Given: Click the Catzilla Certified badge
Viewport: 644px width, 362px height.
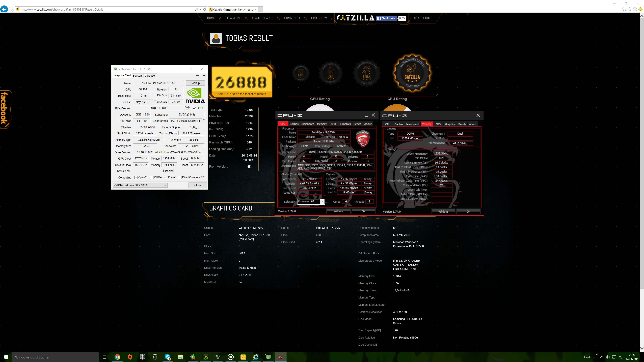Looking at the screenshot, I should pos(412,73).
